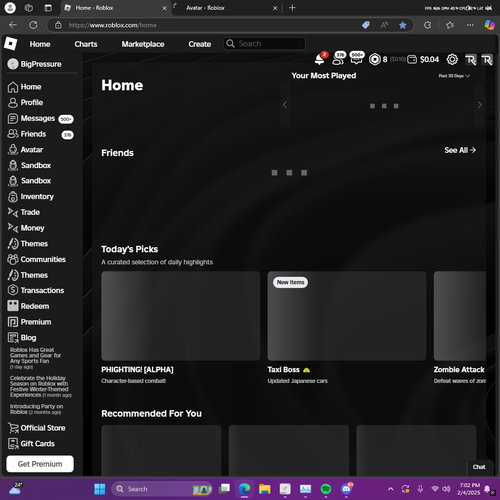This screenshot has height=500, width=500.
Task: Open Discord from the taskbar
Action: coord(346,489)
